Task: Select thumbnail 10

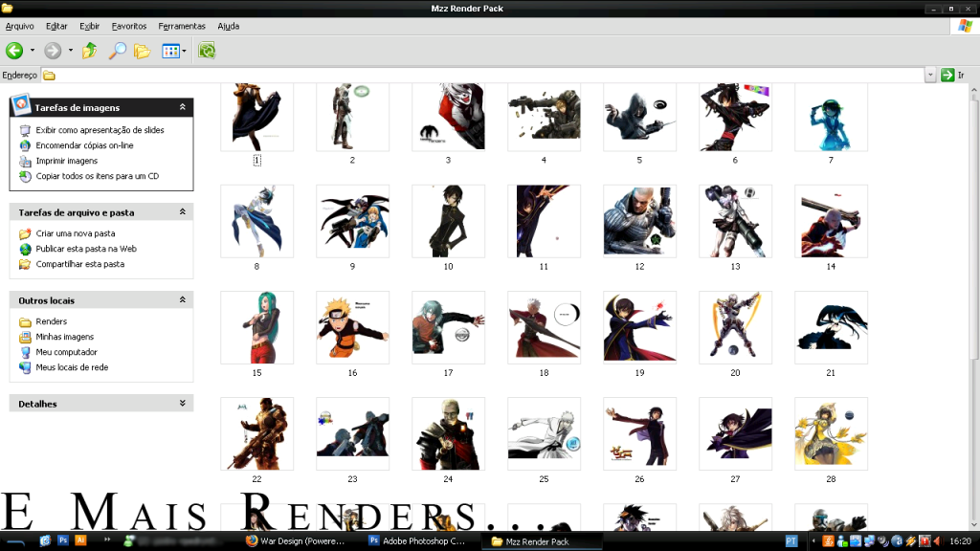Action: pos(448,221)
